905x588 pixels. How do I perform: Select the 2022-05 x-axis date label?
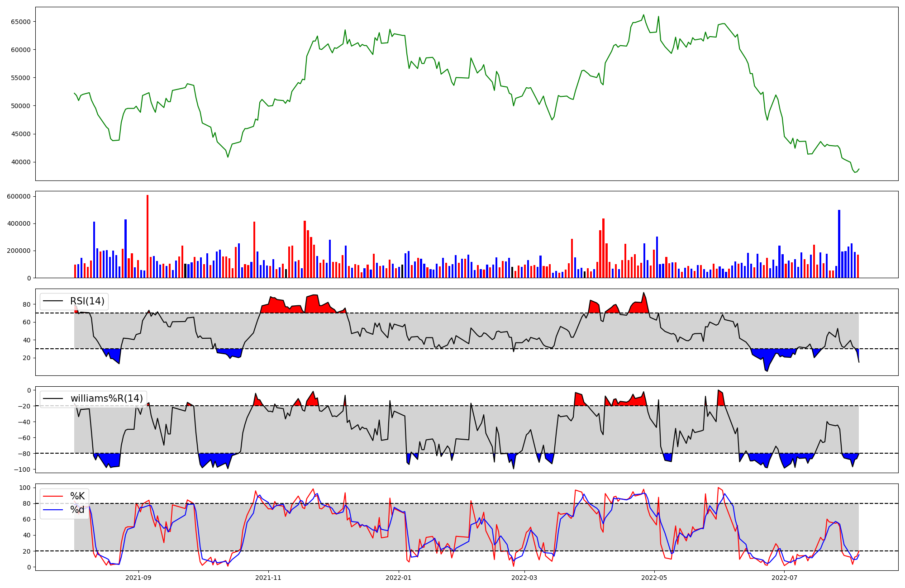coord(654,578)
